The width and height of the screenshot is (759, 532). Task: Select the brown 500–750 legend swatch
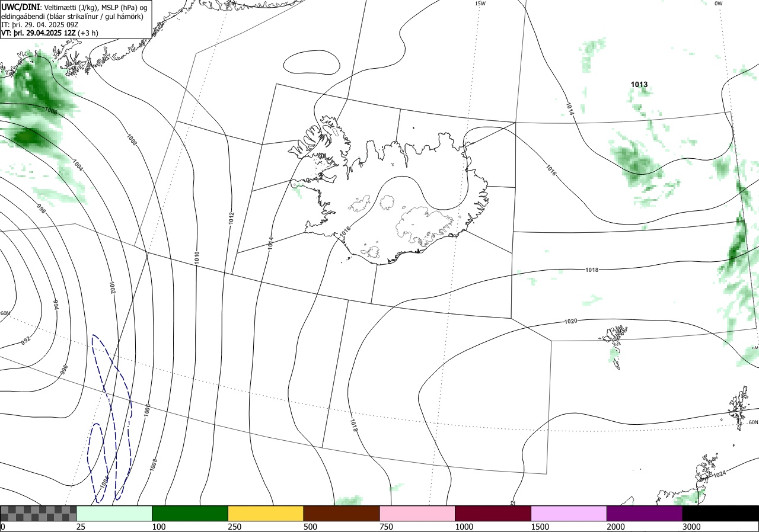click(x=342, y=513)
